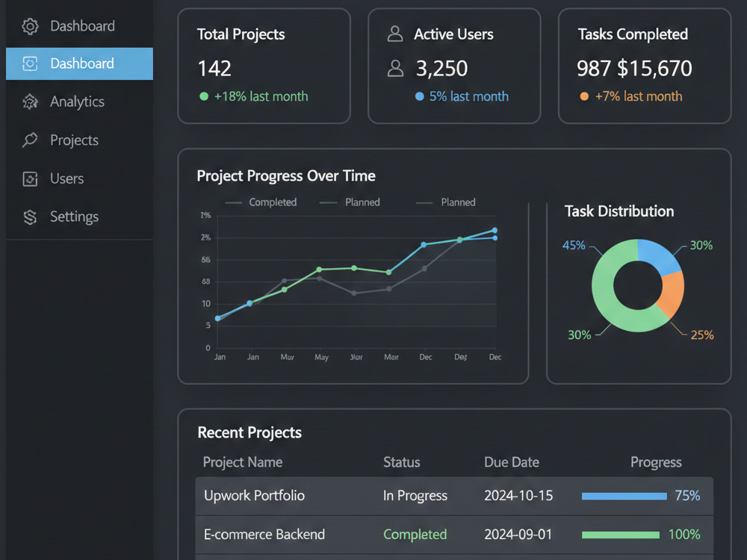
Task: Click the Total Projects card
Action: (264, 66)
